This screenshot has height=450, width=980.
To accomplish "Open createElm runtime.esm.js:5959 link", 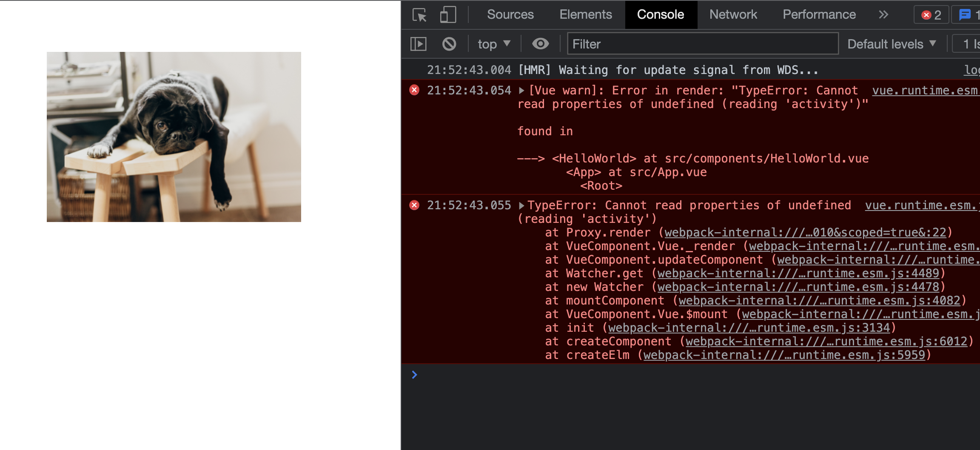I will [x=784, y=355].
